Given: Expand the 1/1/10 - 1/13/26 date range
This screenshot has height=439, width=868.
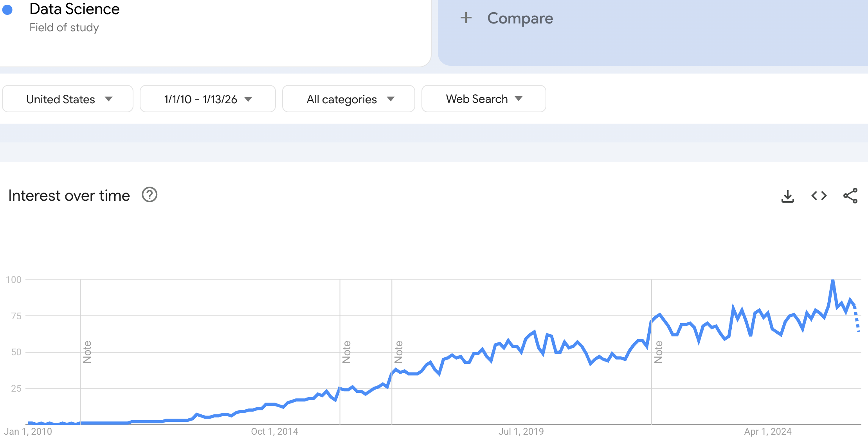Looking at the screenshot, I should (x=207, y=99).
